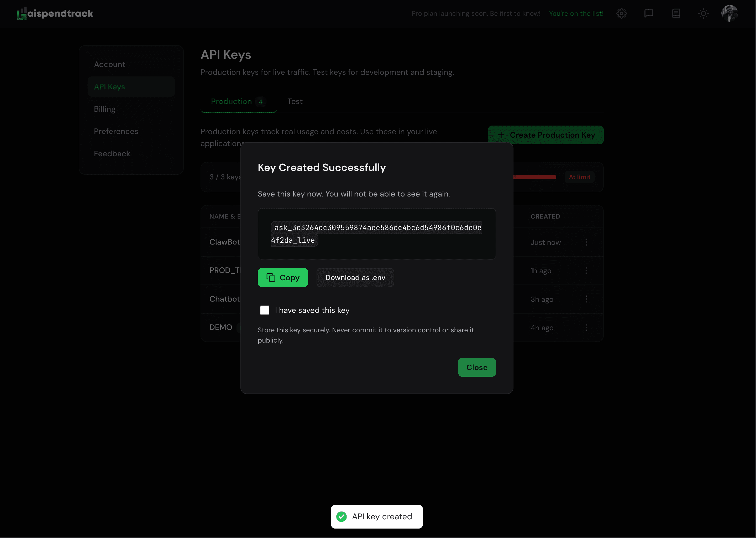
Task: Switch to the Test tab
Action: click(x=295, y=101)
